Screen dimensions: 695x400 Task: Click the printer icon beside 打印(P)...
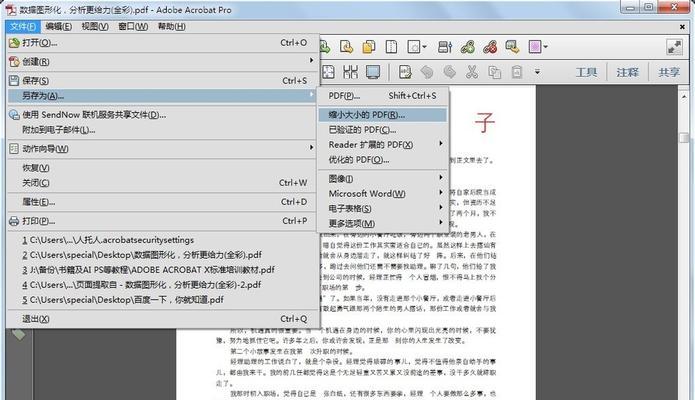(x=14, y=221)
